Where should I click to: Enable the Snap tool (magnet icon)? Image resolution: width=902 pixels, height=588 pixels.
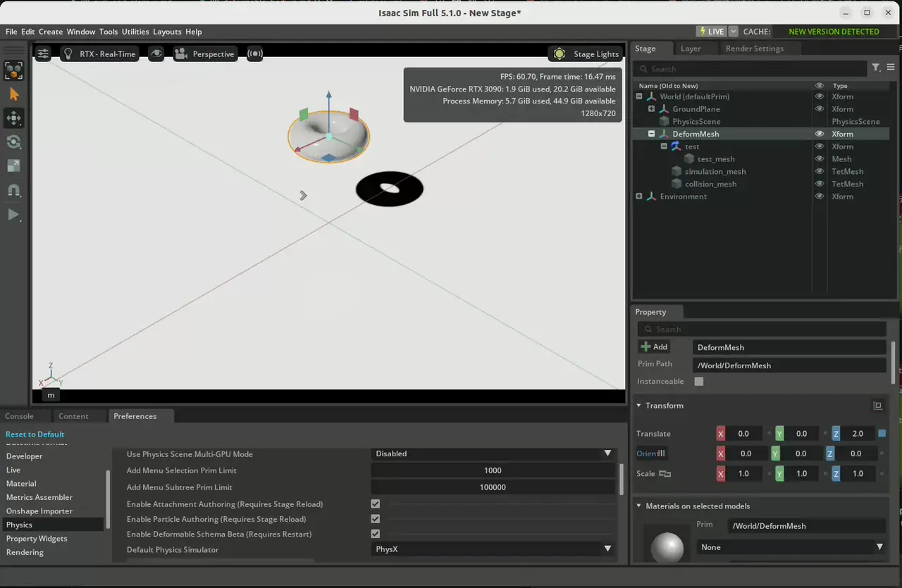point(14,190)
